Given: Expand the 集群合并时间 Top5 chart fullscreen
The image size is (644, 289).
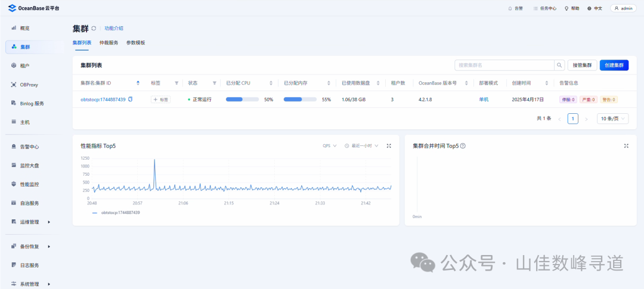Looking at the screenshot, I should pyautogui.click(x=626, y=146).
